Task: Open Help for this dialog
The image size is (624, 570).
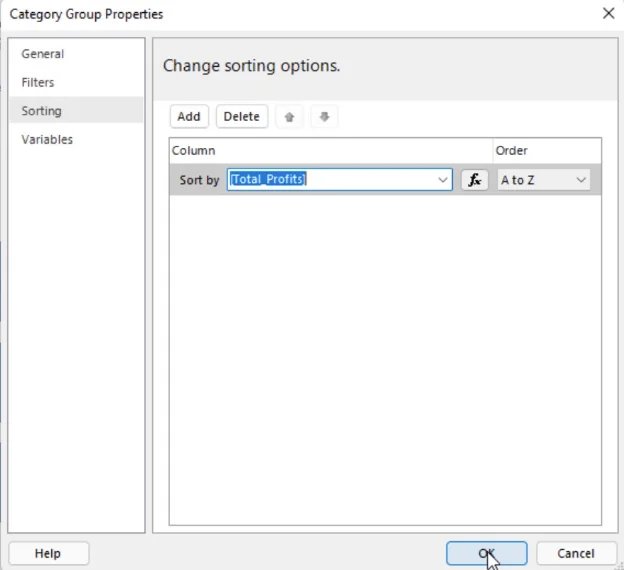Action: [48, 553]
